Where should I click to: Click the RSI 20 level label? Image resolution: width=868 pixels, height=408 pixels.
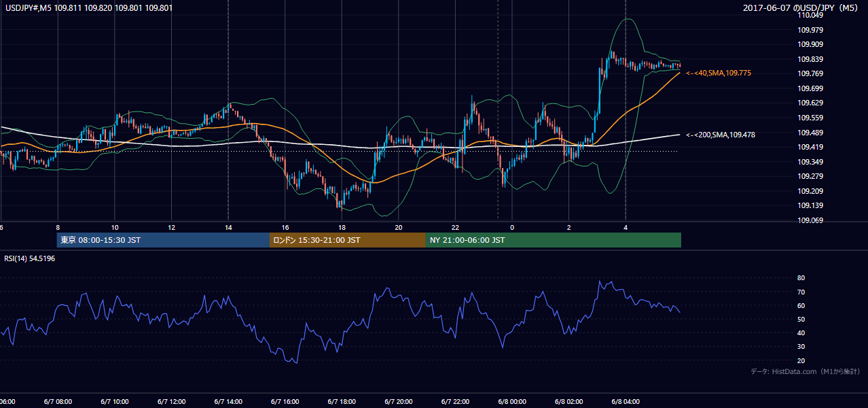tap(801, 360)
